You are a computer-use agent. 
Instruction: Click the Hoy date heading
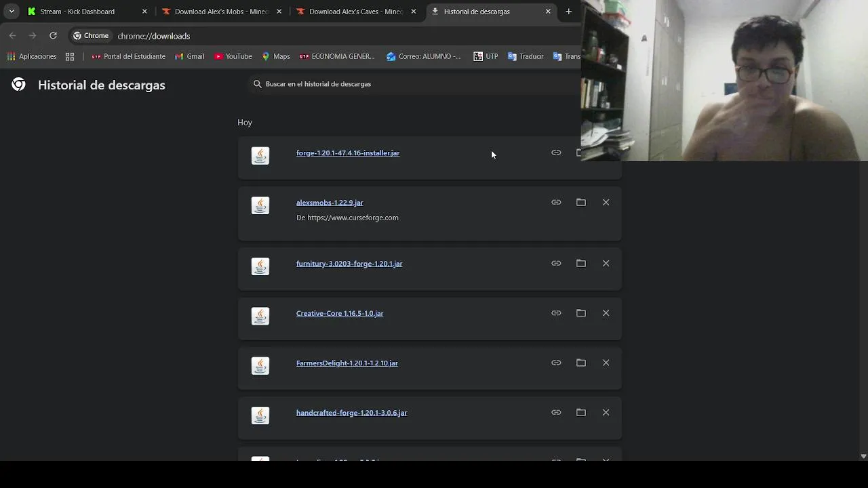(245, 123)
